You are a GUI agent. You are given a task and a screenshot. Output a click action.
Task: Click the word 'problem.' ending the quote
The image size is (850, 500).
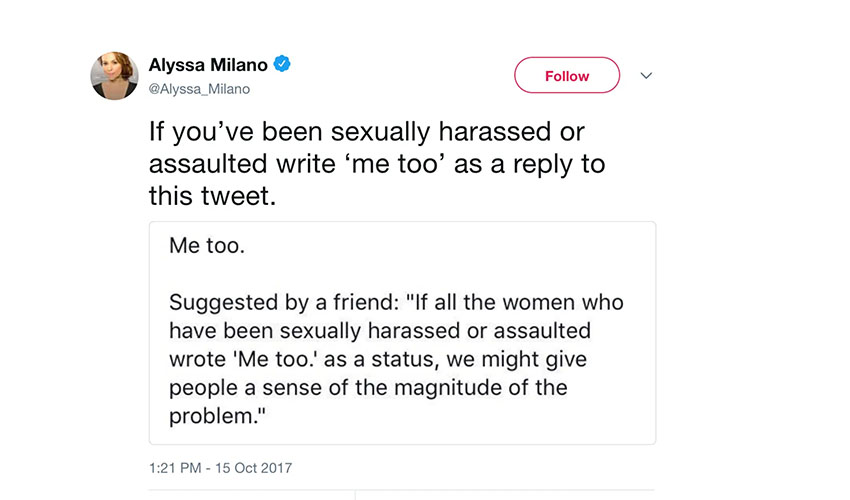212,414
